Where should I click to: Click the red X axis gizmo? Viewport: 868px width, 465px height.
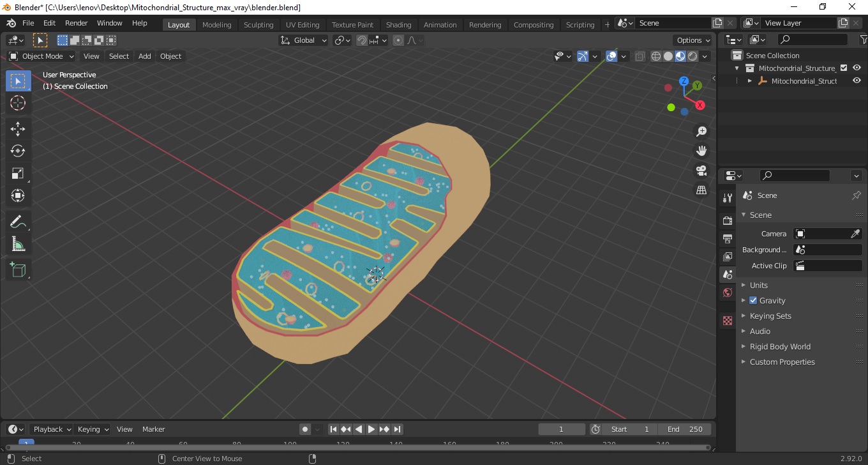700,105
